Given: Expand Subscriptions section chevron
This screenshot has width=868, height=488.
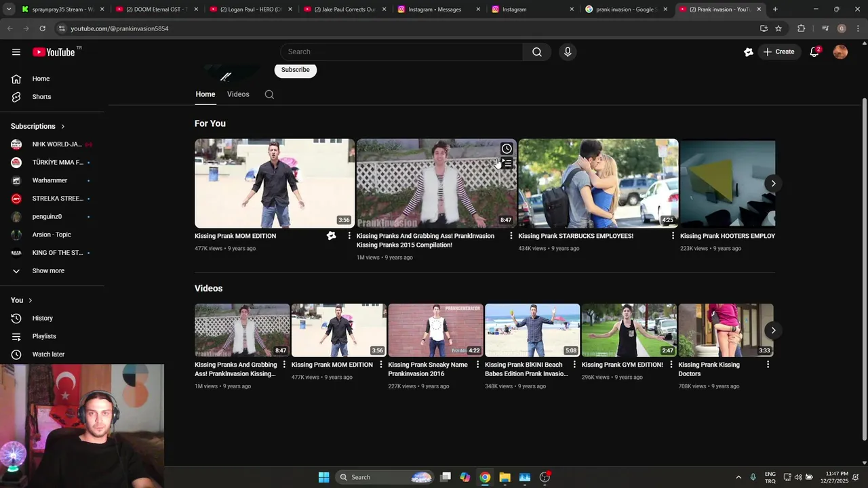Looking at the screenshot, I should [63, 127].
